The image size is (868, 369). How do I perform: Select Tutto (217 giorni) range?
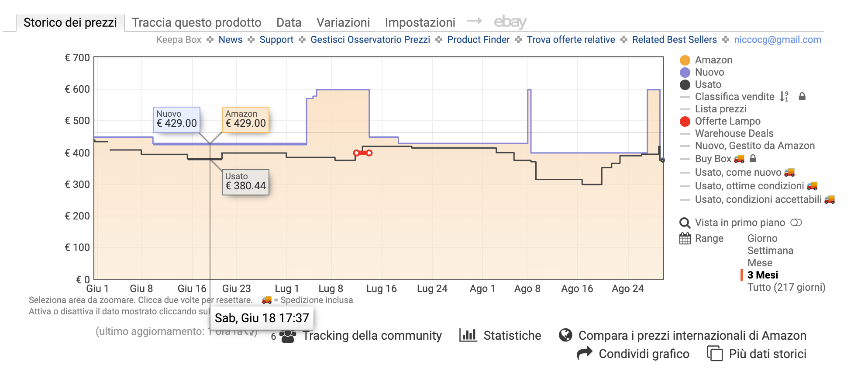(786, 287)
